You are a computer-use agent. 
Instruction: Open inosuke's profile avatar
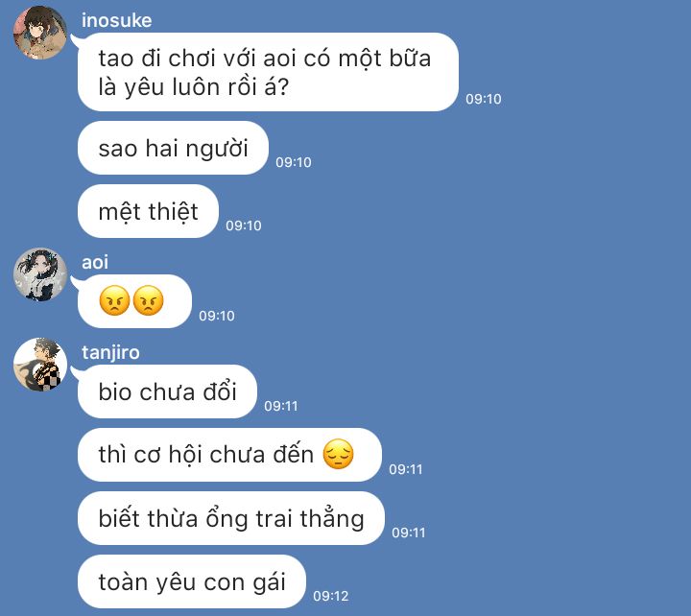tap(40, 33)
